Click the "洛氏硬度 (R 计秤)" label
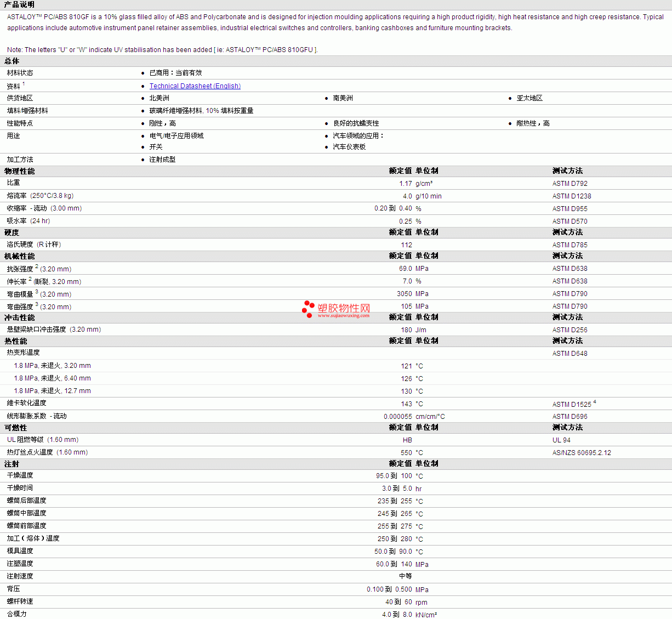 [x=34, y=245]
